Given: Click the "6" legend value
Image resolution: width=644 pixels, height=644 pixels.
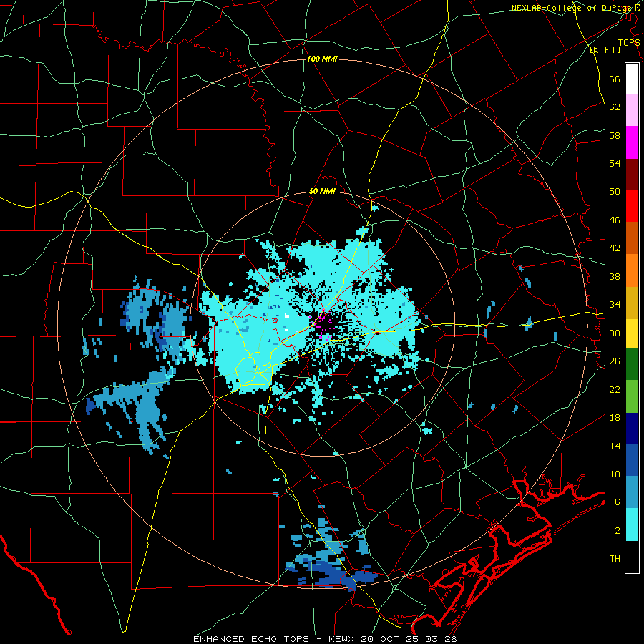Looking at the screenshot, I should coord(618,502).
